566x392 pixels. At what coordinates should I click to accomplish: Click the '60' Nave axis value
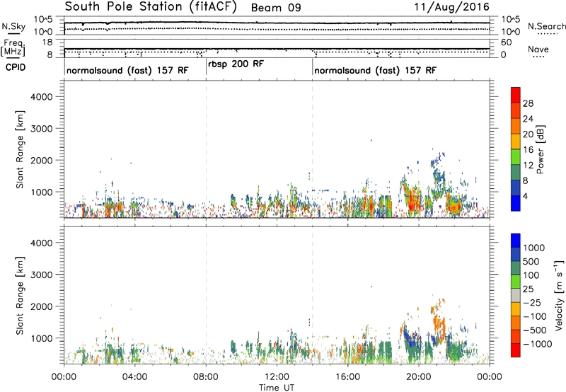coord(507,42)
